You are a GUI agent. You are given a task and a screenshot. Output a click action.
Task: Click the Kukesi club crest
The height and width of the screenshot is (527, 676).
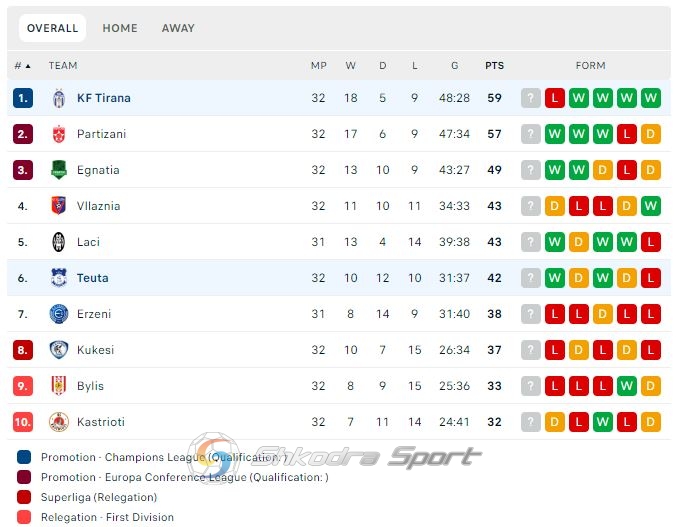(x=59, y=350)
